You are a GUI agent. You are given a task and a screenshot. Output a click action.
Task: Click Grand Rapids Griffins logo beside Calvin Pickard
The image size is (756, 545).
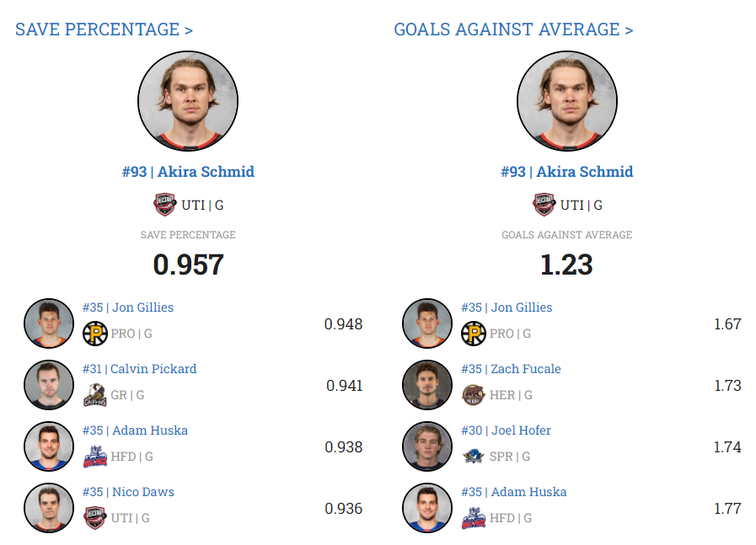coord(95,395)
